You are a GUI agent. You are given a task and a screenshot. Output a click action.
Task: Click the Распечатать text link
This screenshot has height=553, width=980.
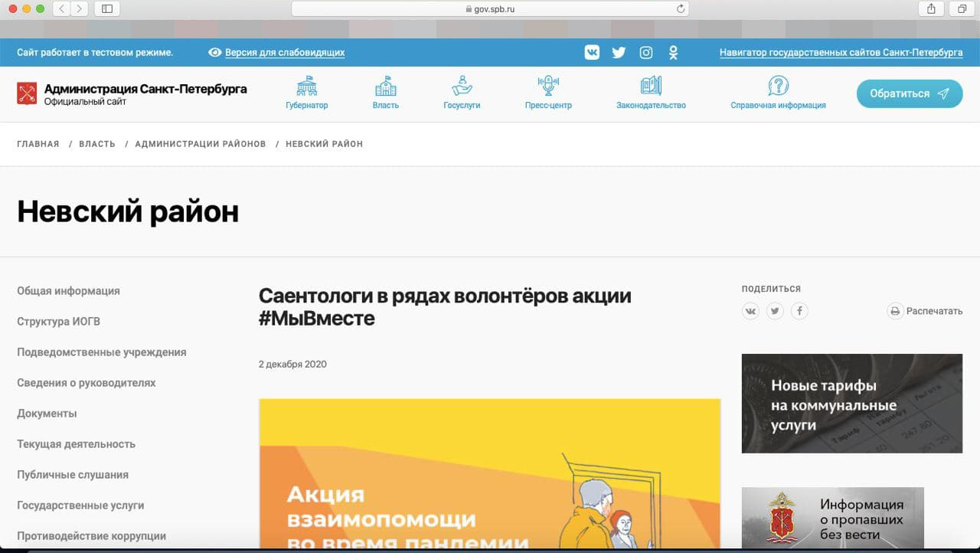point(934,311)
